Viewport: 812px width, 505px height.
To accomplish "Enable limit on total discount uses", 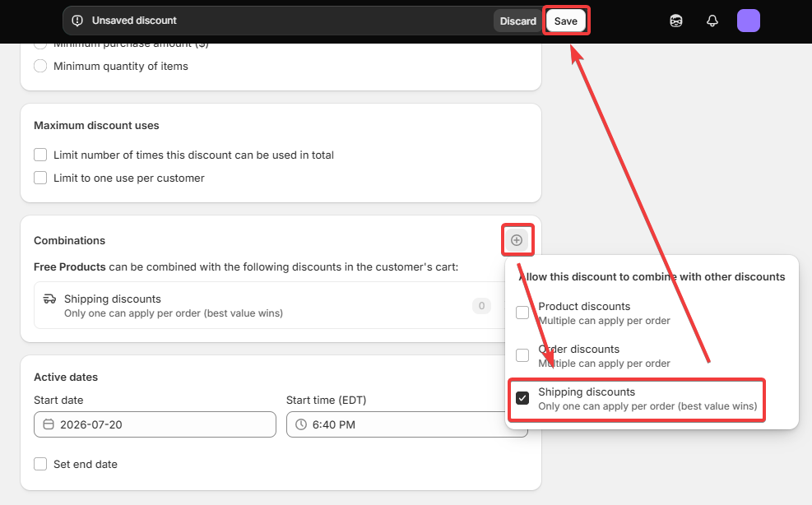I will point(40,155).
